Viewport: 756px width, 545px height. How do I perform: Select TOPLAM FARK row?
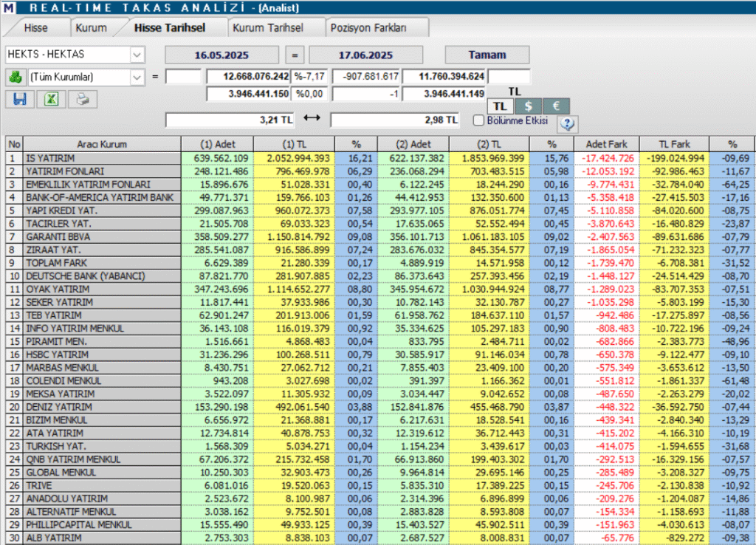(380, 263)
